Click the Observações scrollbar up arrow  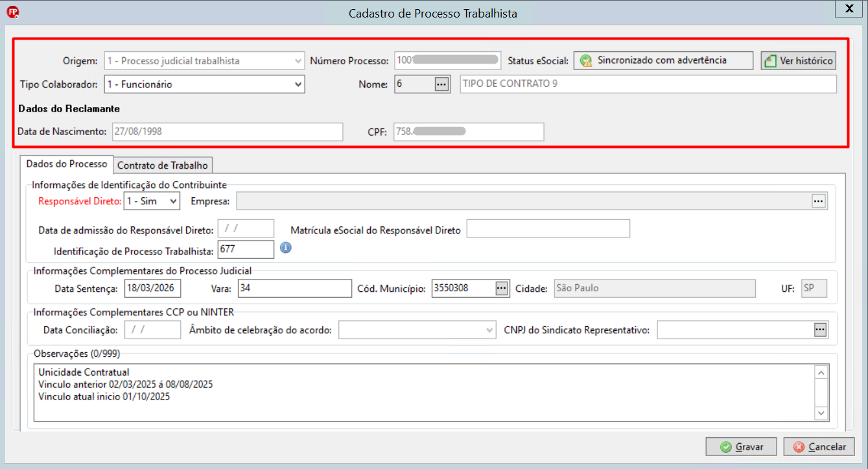821,372
